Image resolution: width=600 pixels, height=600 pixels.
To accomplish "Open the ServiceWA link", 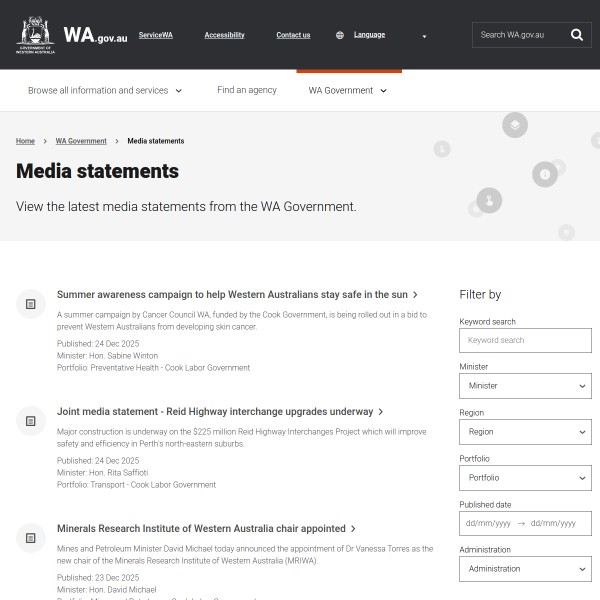I will coord(155,35).
